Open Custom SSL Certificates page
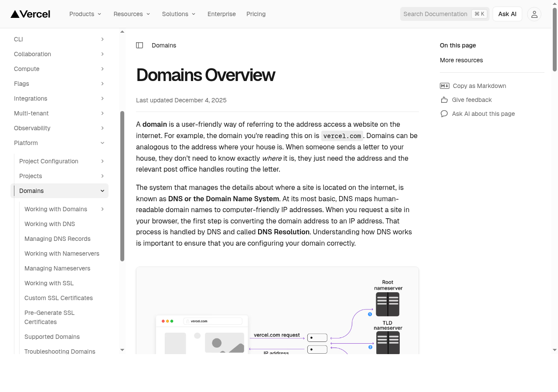 [x=58, y=298]
